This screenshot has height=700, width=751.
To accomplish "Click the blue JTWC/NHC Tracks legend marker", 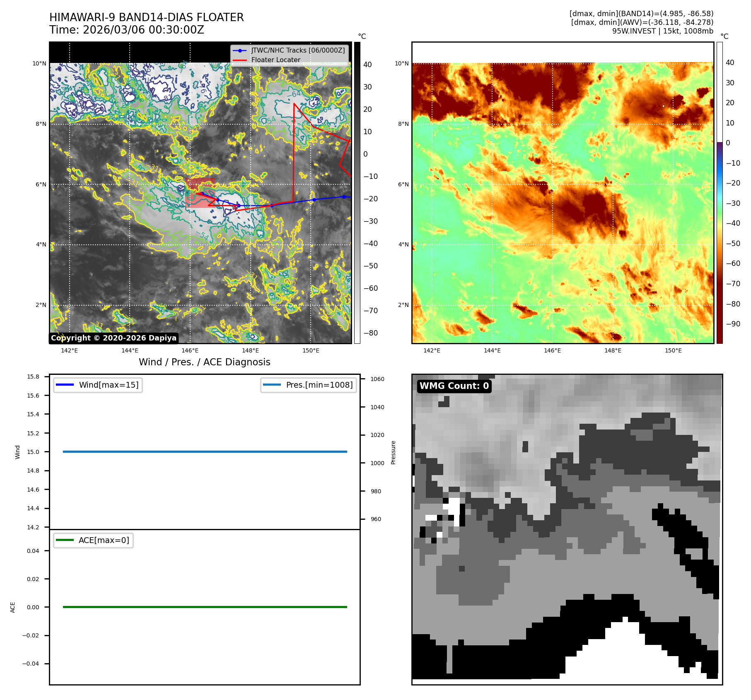I will (x=240, y=51).
